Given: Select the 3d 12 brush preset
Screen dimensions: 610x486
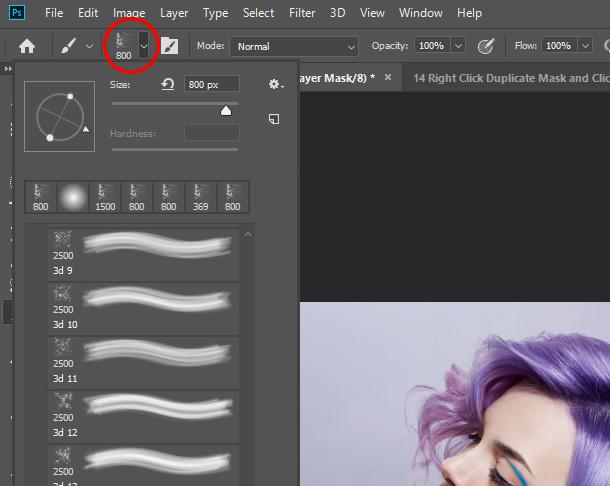Looking at the screenshot, I should pos(143,416).
